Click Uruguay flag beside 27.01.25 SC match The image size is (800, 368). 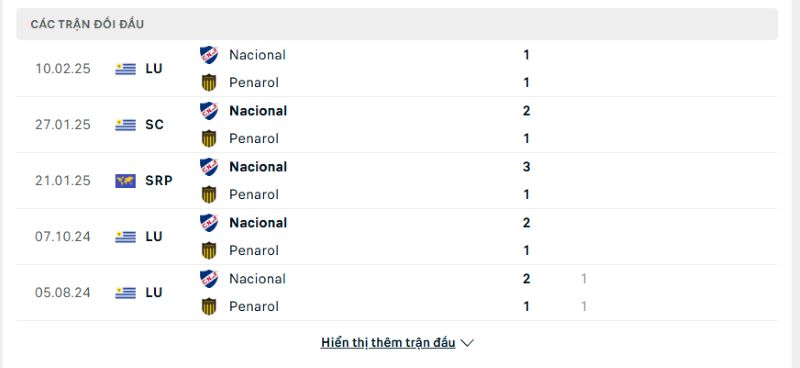click(126, 125)
